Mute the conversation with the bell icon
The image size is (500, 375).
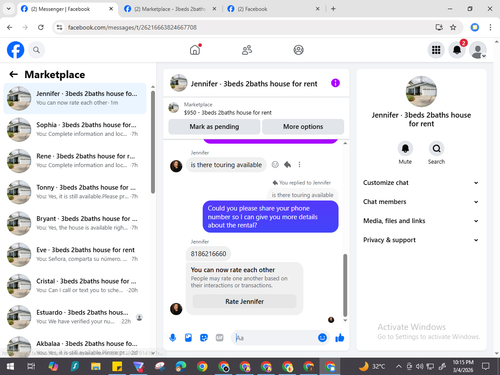405,148
